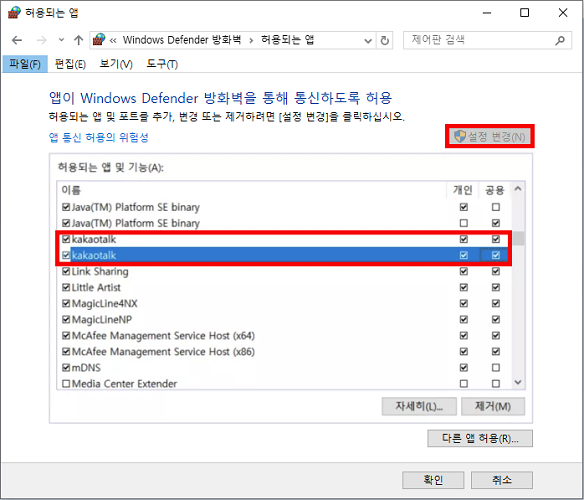
Task: Click the 제거(M) button
Action: click(x=493, y=406)
